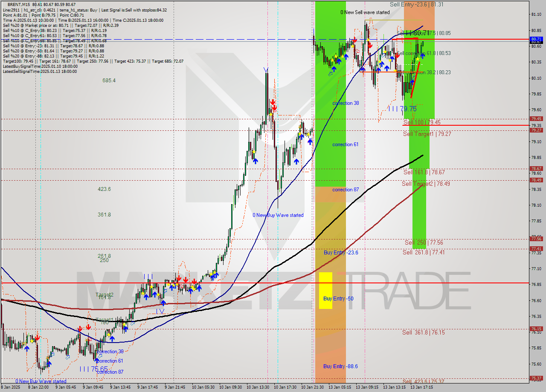The height and width of the screenshot is (392, 546).
Task: Select the red 79.45 price tag on axis
Action: (536, 119)
